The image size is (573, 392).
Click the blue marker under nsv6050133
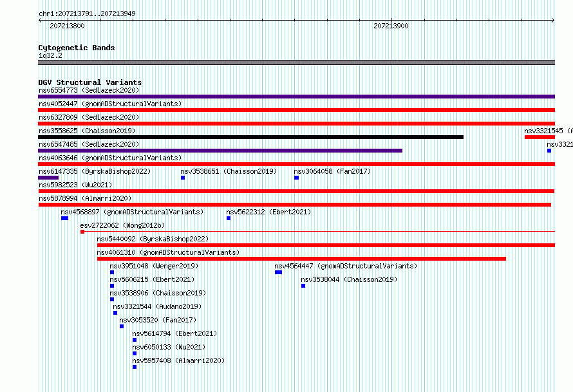[x=135, y=353]
